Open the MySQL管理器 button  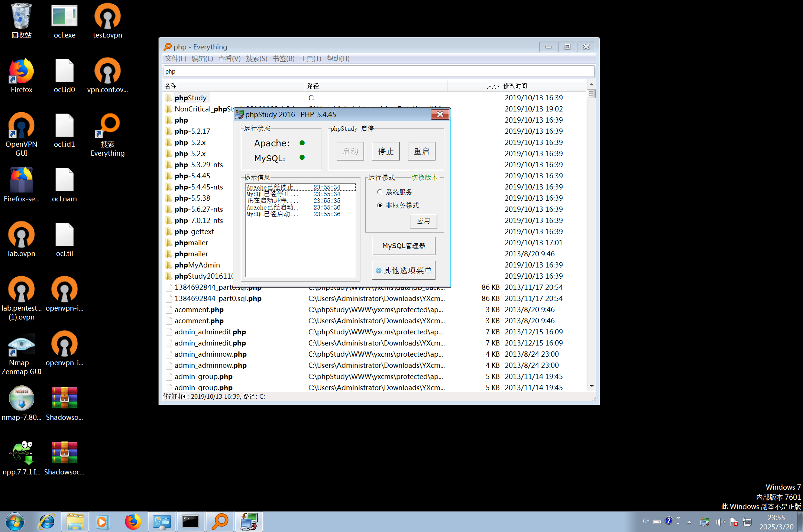point(404,246)
